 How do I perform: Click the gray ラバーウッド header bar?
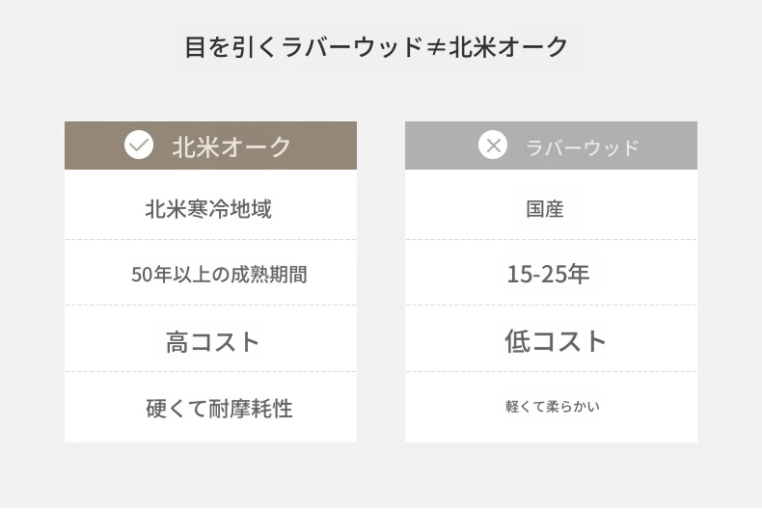[x=551, y=146]
